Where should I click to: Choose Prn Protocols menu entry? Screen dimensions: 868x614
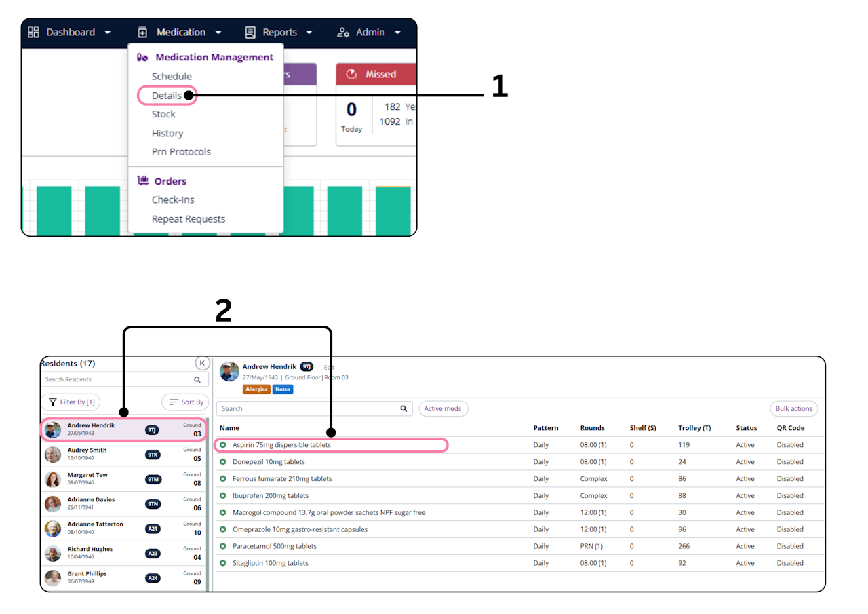click(x=181, y=151)
